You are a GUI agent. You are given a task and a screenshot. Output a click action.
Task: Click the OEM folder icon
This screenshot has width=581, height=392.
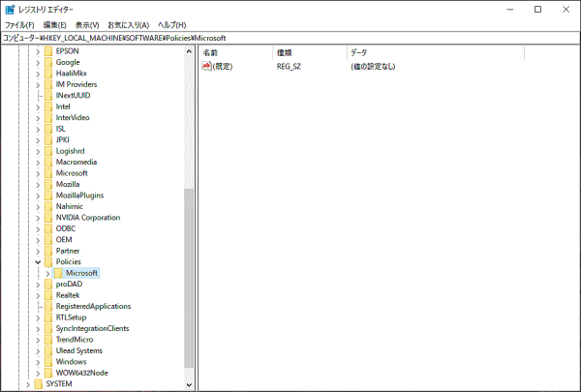coord(48,240)
